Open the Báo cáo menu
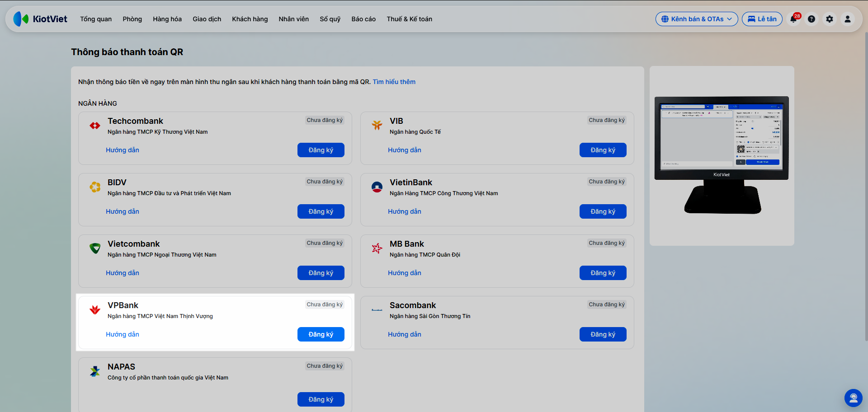Image resolution: width=868 pixels, height=412 pixels. (x=363, y=19)
